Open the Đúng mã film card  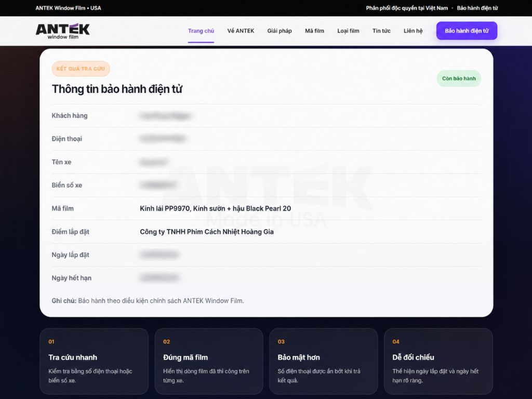point(209,361)
